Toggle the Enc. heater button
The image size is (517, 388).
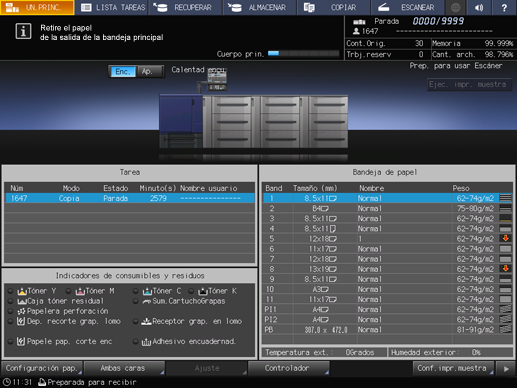coord(122,71)
